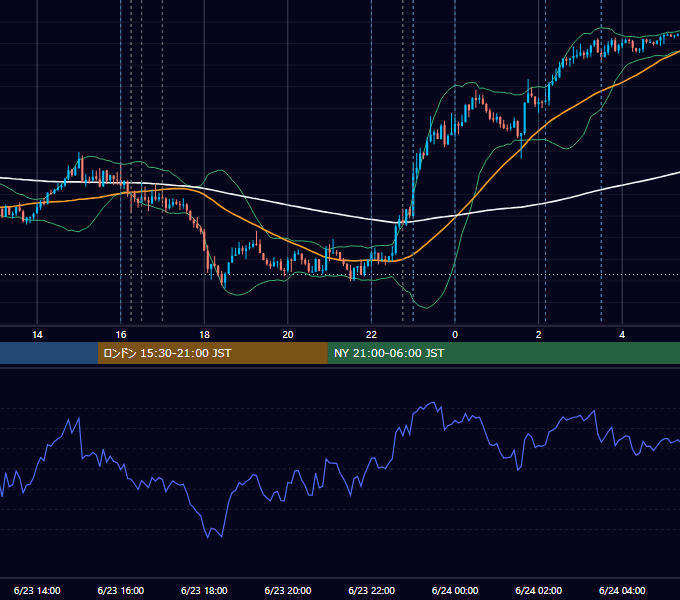Click the 6/24 00:00 date label

click(455, 590)
